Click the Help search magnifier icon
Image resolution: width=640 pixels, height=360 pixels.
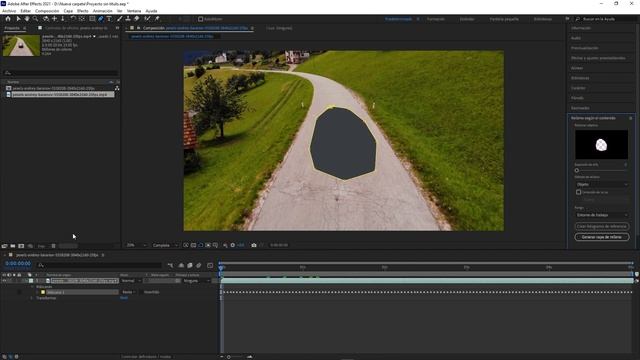click(x=578, y=19)
